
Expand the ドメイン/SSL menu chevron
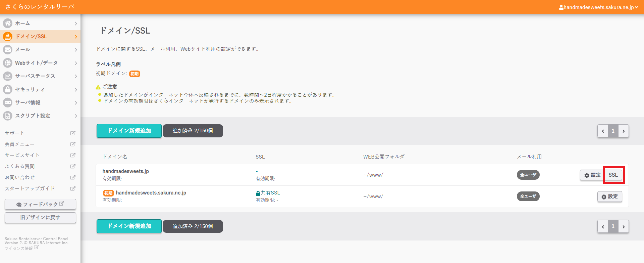pos(76,37)
